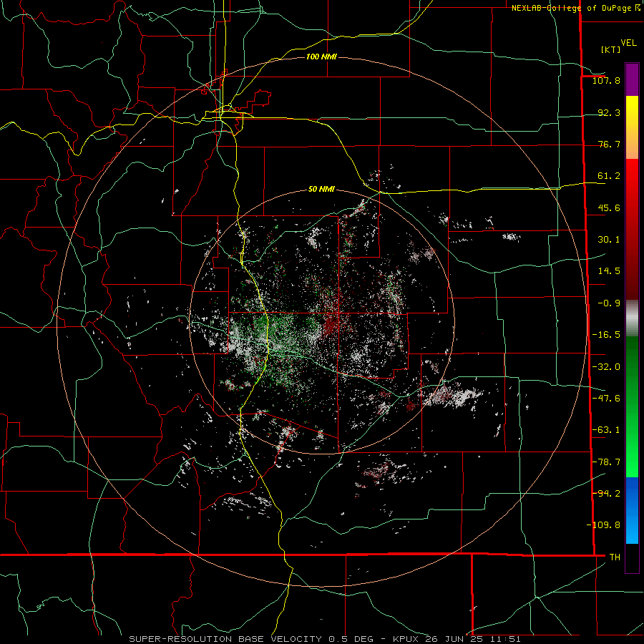Click the VEL legend title
This screenshot has width=644, height=644.
(628, 43)
